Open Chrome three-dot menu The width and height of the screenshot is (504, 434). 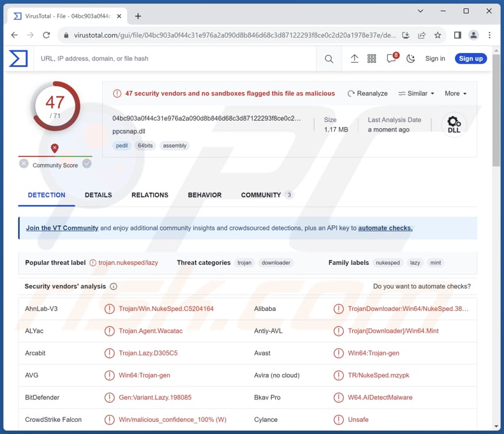[x=489, y=35]
